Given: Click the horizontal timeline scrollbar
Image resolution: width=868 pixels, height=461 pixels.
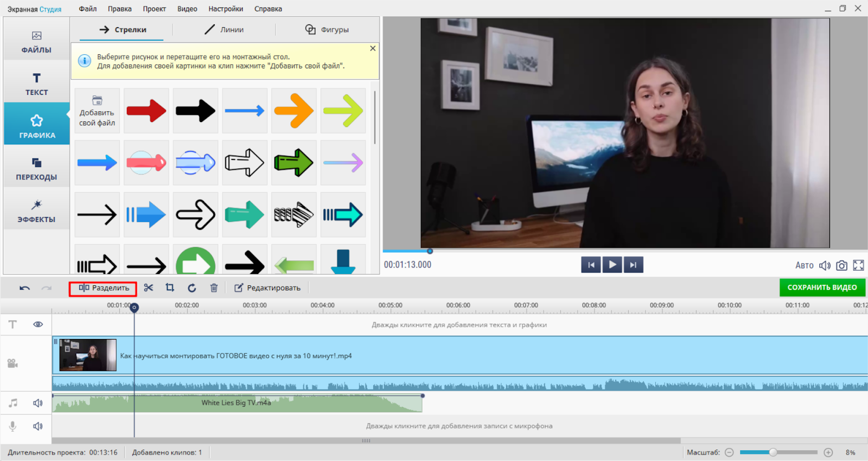Looking at the screenshot, I should pyautogui.click(x=366, y=440).
